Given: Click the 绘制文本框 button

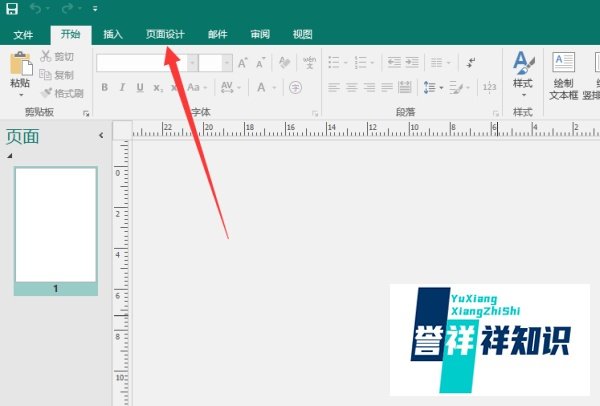Looking at the screenshot, I should tap(564, 76).
